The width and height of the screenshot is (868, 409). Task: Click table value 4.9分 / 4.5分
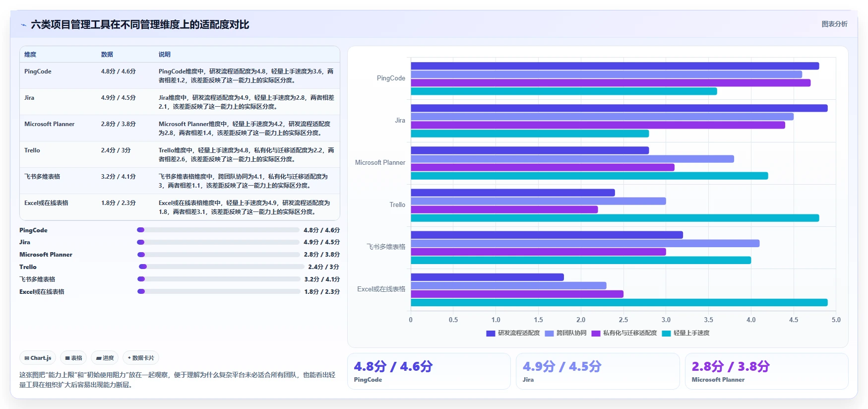119,98
